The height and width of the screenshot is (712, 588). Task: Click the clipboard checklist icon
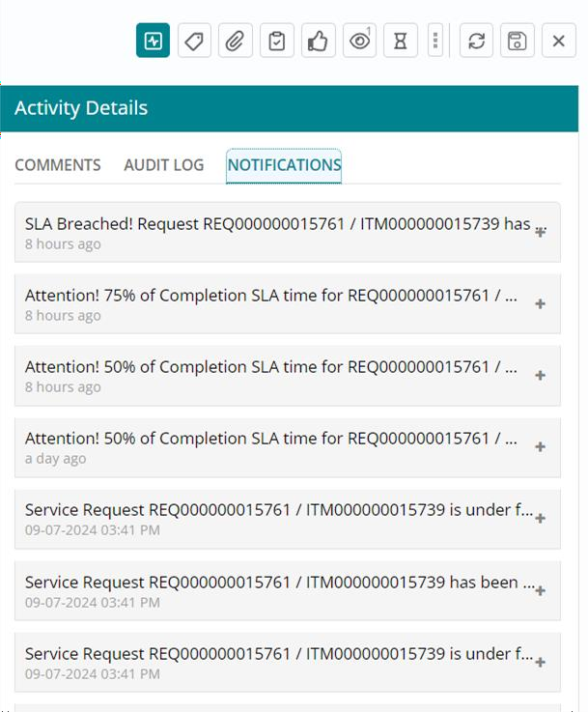[277, 41]
